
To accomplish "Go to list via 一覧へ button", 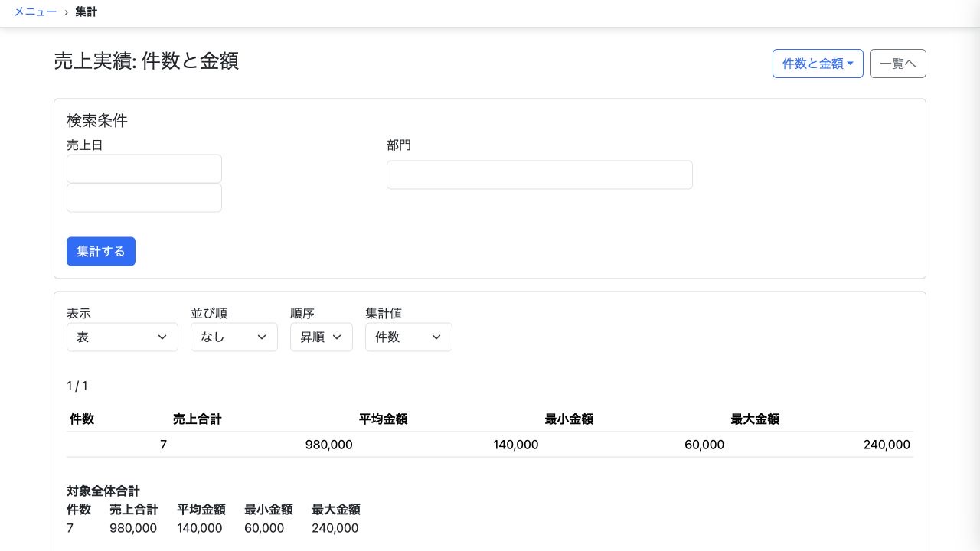I will (898, 64).
